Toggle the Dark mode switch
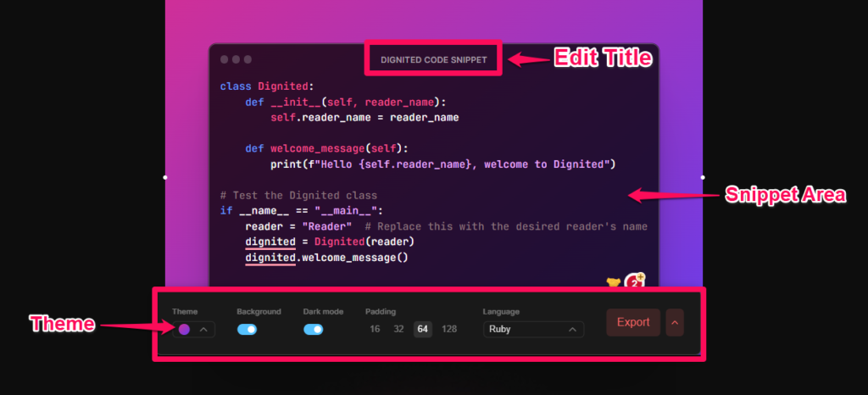Image resolution: width=868 pixels, height=395 pixels. pyautogui.click(x=314, y=329)
